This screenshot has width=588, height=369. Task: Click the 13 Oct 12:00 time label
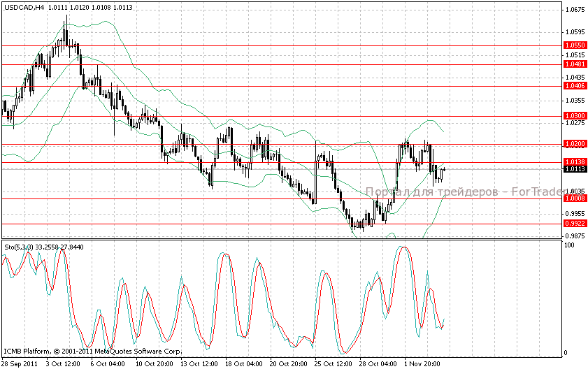(x=199, y=364)
